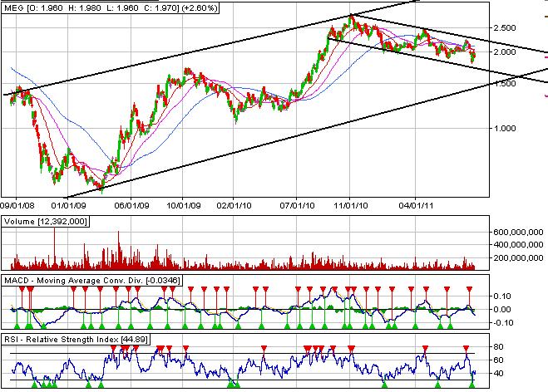Select the 600,000,000 volume axis label
Screen dimensions: 548x392
coord(518,233)
